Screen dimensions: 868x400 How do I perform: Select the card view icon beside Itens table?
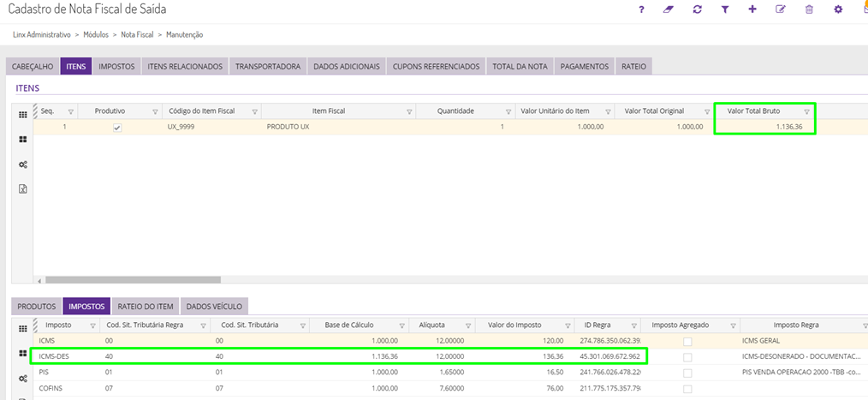click(23, 140)
